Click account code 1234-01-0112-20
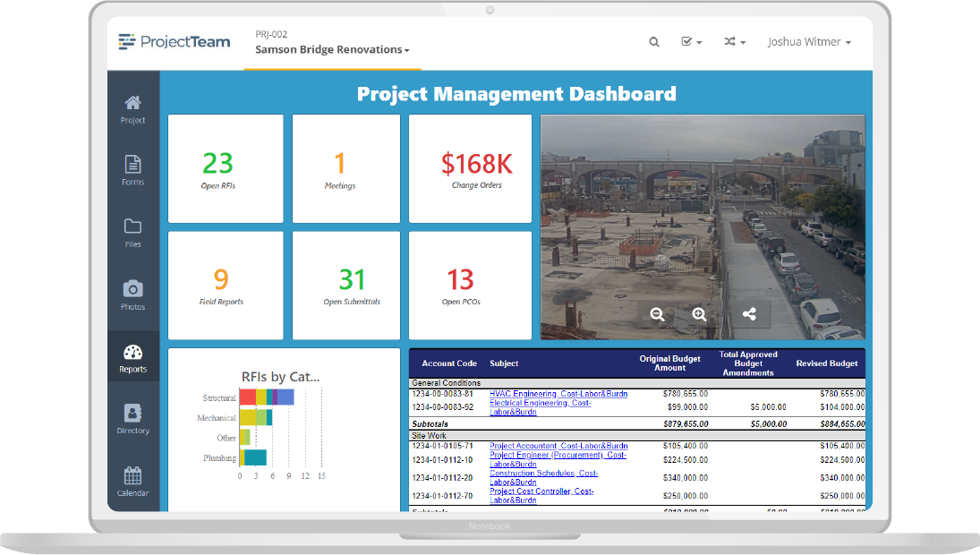This screenshot has width=980, height=555. [x=442, y=477]
